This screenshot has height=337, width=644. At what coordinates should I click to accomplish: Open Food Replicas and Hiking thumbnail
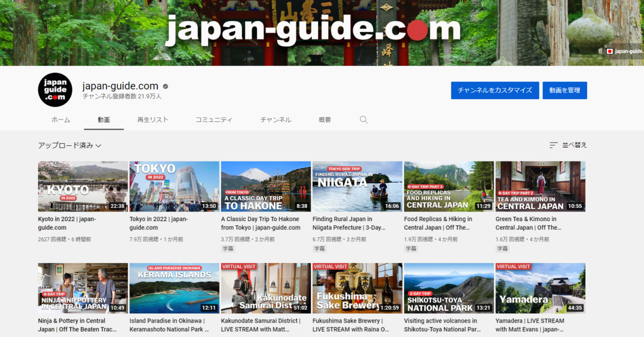pos(449,186)
